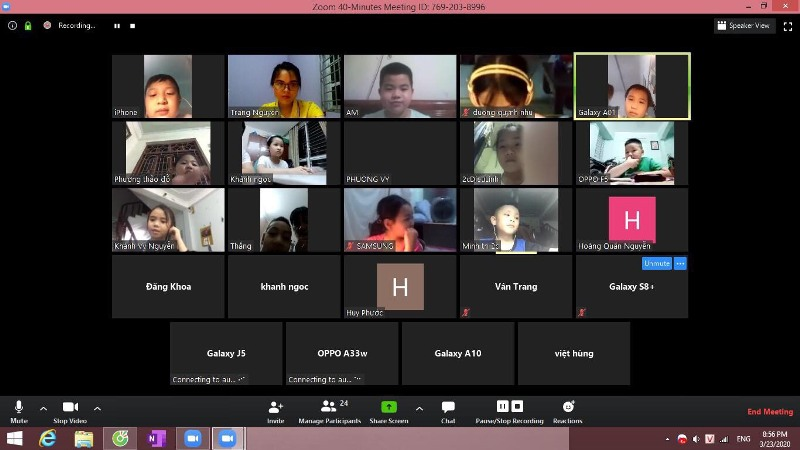Select Trang Nguyễn's video thumbnail
800x450 pixels.
tap(284, 86)
